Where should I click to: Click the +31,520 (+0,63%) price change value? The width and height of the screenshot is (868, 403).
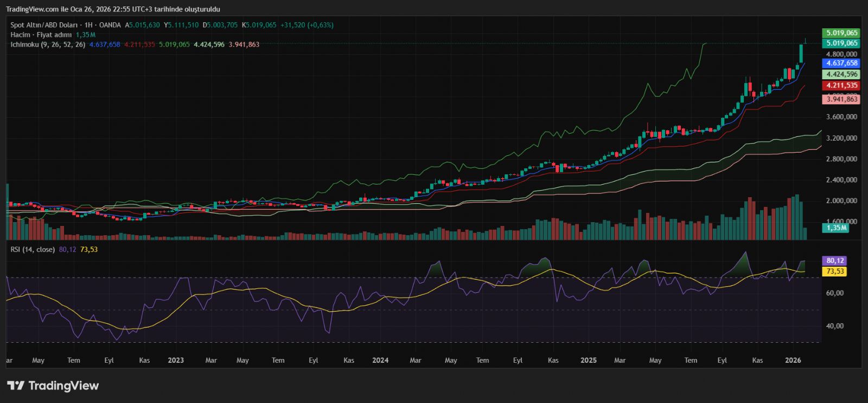(x=307, y=25)
